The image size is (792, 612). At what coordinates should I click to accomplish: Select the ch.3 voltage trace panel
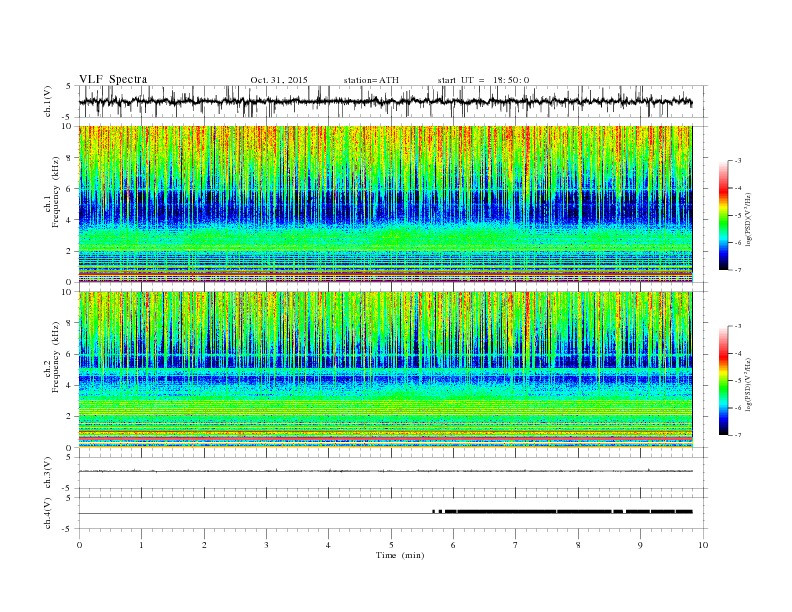pyautogui.click(x=392, y=473)
